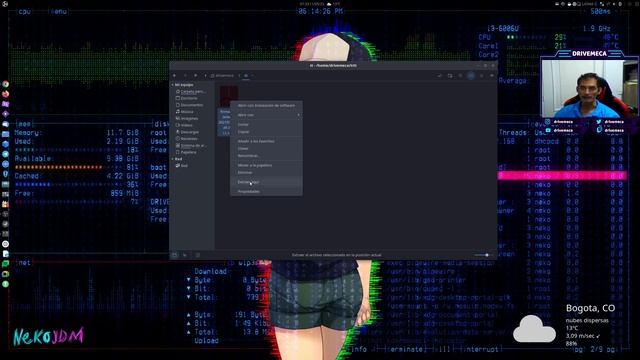Screen dimensions: 640x360
Task: Go forward in the file manager toolbar
Action: click(x=185, y=76)
